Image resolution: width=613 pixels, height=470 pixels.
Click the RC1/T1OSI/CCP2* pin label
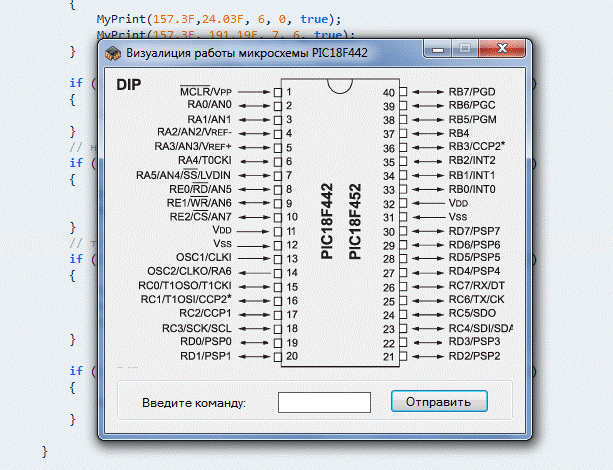point(186,299)
